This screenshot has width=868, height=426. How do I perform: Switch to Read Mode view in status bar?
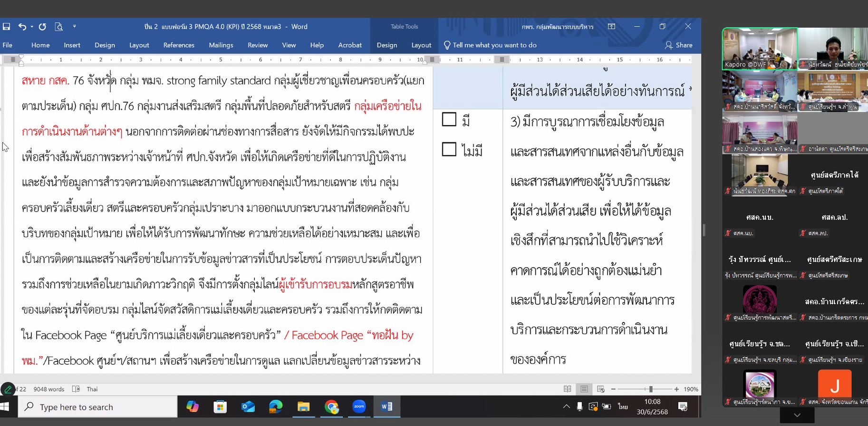(567, 389)
